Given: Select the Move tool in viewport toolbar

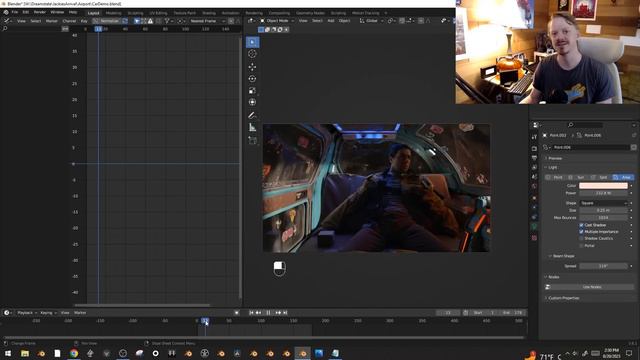Looking at the screenshot, I should (x=252, y=67).
